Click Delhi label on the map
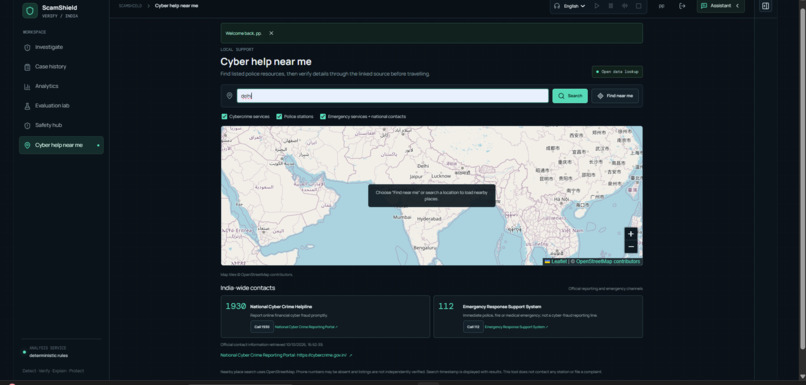The height and width of the screenshot is (385, 806). 423,166
